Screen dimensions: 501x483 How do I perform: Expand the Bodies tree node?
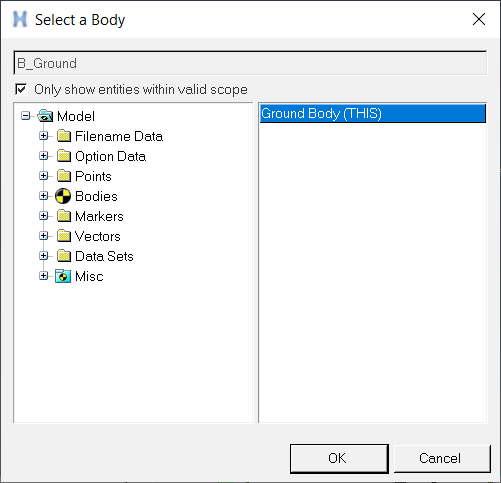[43, 196]
